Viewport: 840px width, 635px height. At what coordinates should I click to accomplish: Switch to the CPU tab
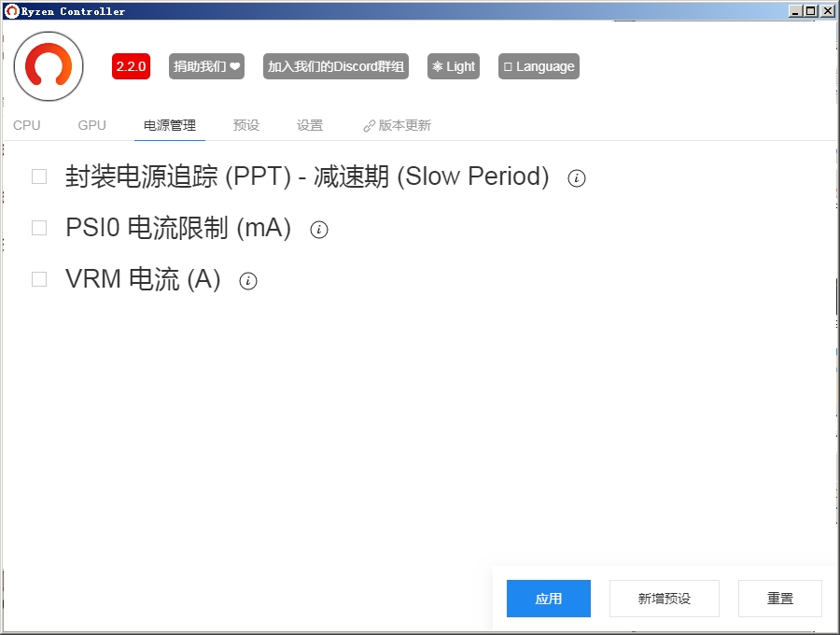(x=27, y=124)
